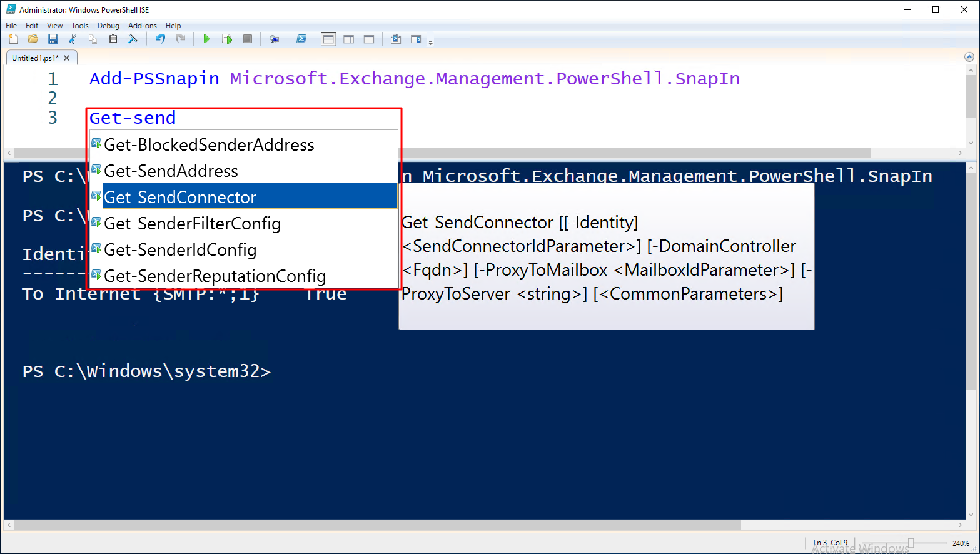Image resolution: width=980 pixels, height=554 pixels.
Task: Click the console horizontal scrollbar thumb
Action: [x=378, y=525]
